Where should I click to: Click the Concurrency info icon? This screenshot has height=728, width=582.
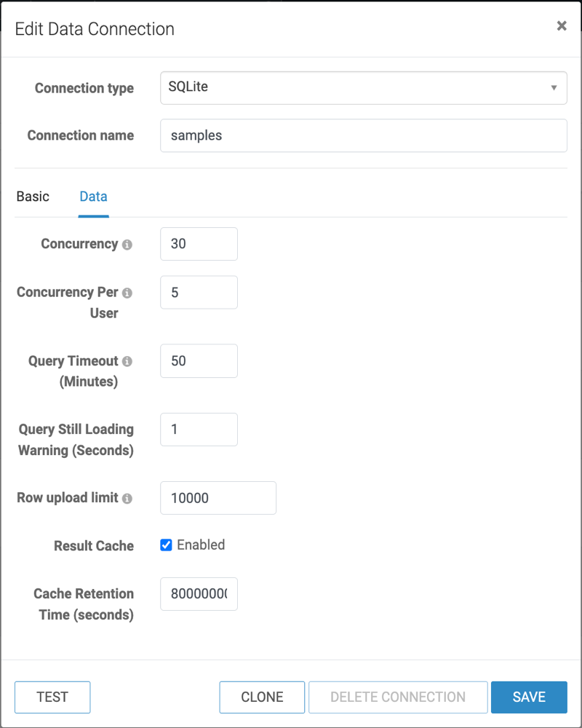coord(127,245)
